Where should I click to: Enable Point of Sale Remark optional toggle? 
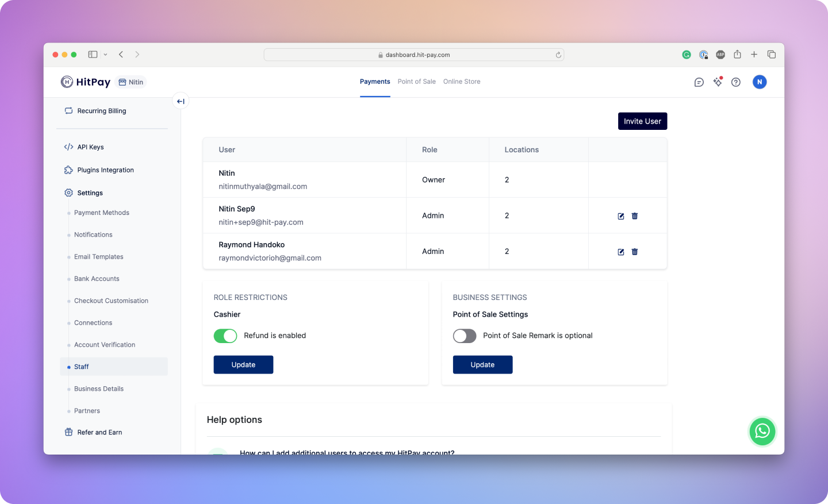click(x=465, y=336)
